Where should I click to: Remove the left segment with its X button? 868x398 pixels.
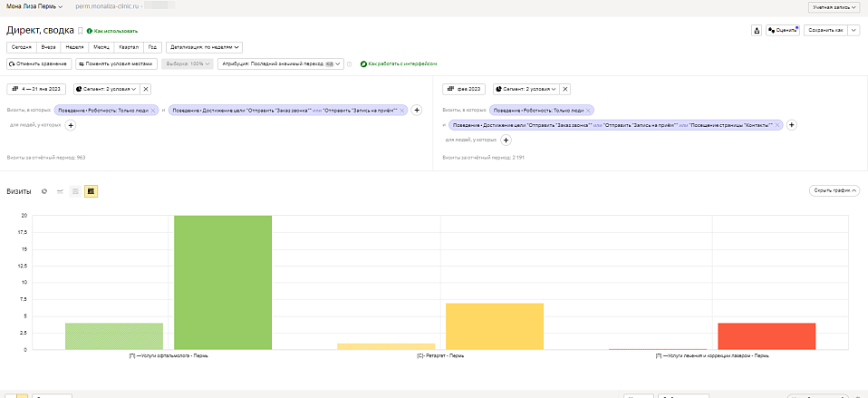point(146,89)
